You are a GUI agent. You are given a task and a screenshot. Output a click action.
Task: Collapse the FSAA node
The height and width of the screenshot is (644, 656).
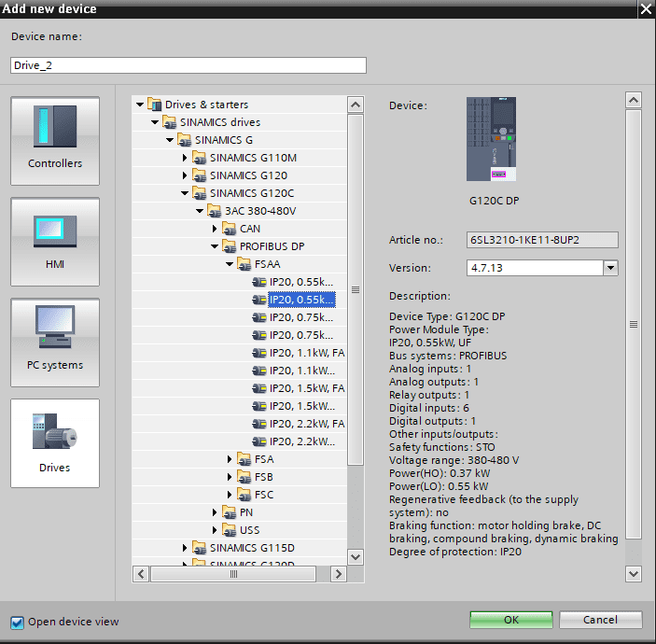[x=230, y=264]
